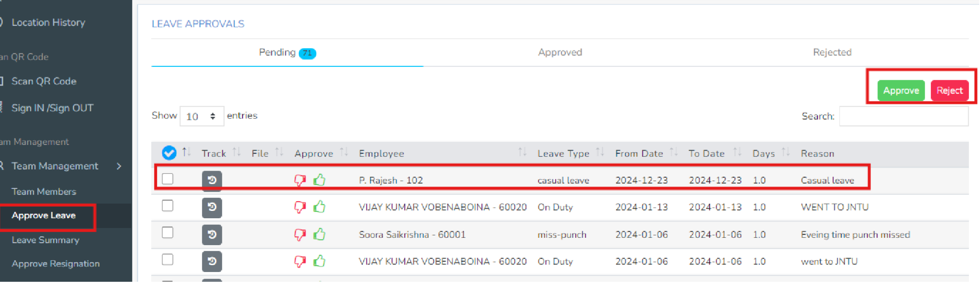The width and height of the screenshot is (980, 283).
Task: Sort by the Leave Type column arrows
Action: pos(600,152)
